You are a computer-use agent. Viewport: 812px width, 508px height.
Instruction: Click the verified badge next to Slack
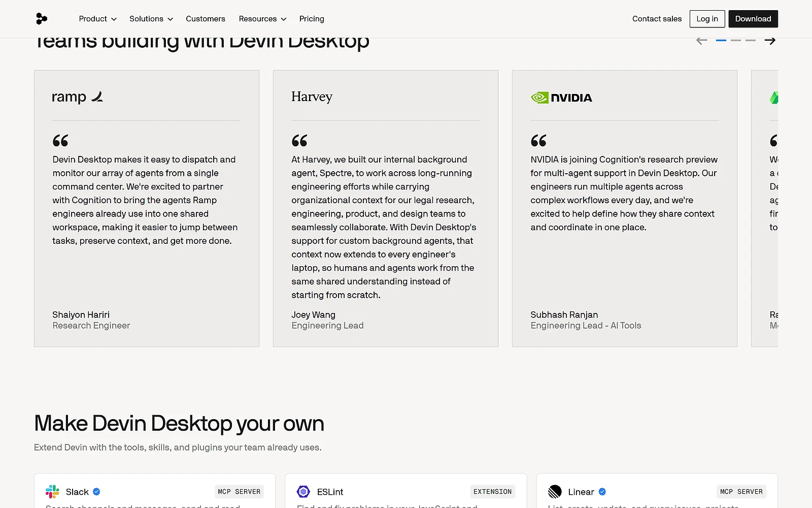coord(96,492)
